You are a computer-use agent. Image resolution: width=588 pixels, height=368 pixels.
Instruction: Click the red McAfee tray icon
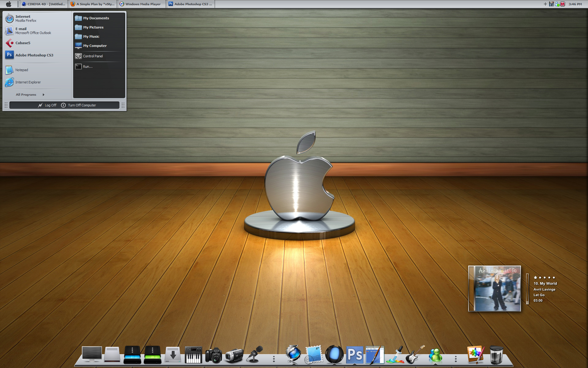[563, 4]
